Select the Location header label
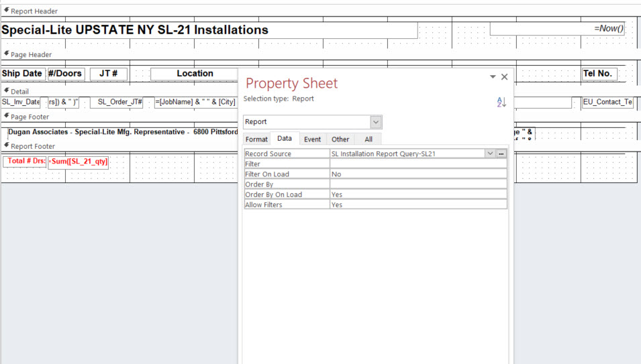The image size is (641, 364). [x=194, y=74]
